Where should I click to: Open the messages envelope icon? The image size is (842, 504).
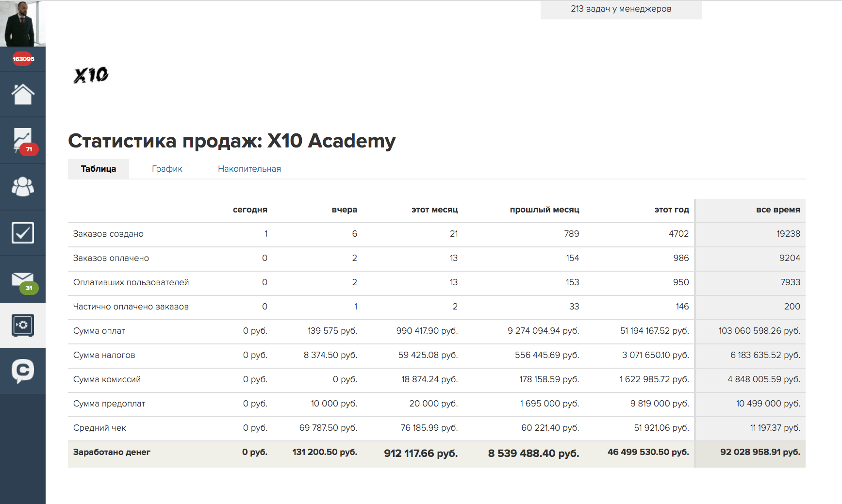pyautogui.click(x=23, y=280)
